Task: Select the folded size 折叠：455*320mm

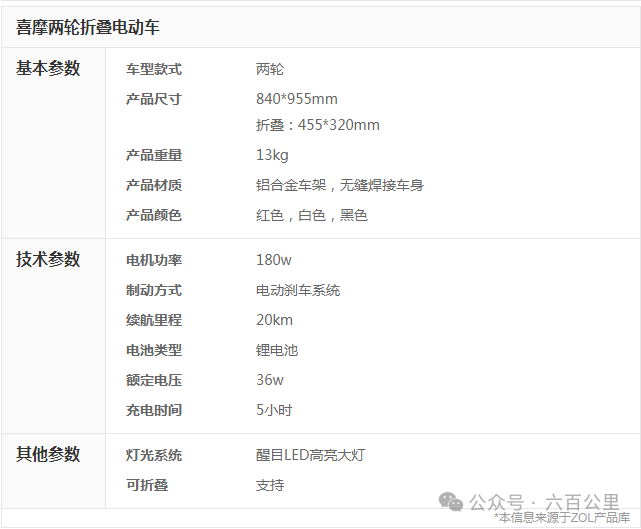Action: coord(318,125)
